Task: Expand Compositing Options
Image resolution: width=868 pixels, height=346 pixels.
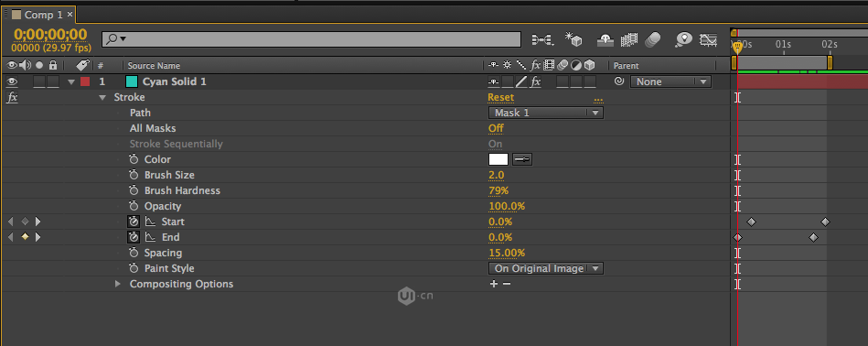Action: (x=117, y=284)
